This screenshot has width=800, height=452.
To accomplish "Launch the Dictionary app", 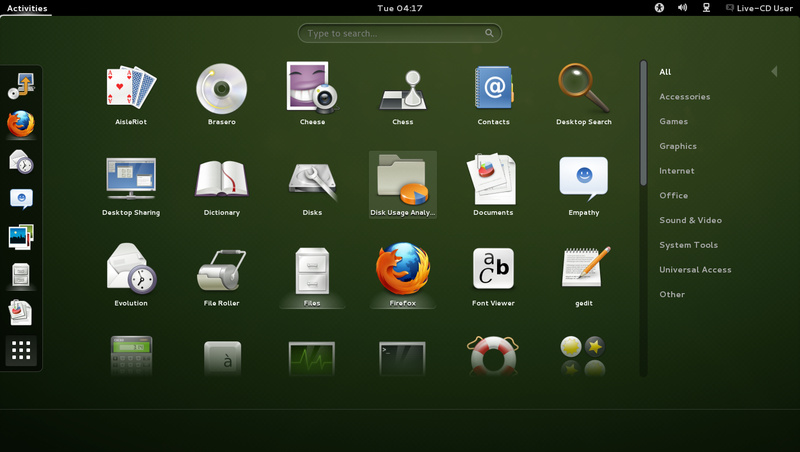I will tap(221, 186).
